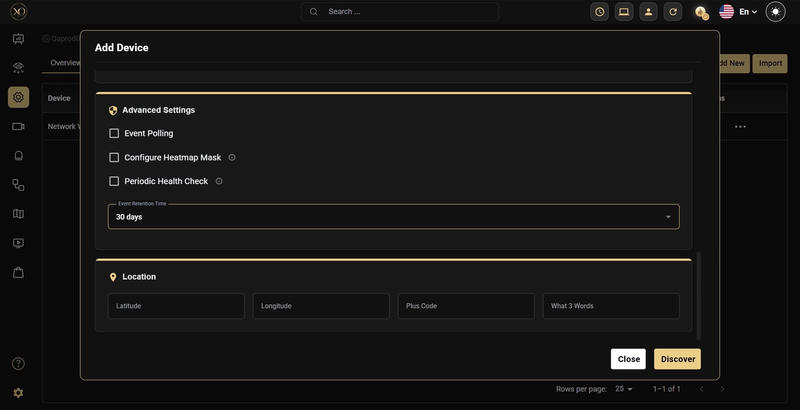
Task: Open the rows per page 25 dropdown
Action: tap(623, 389)
